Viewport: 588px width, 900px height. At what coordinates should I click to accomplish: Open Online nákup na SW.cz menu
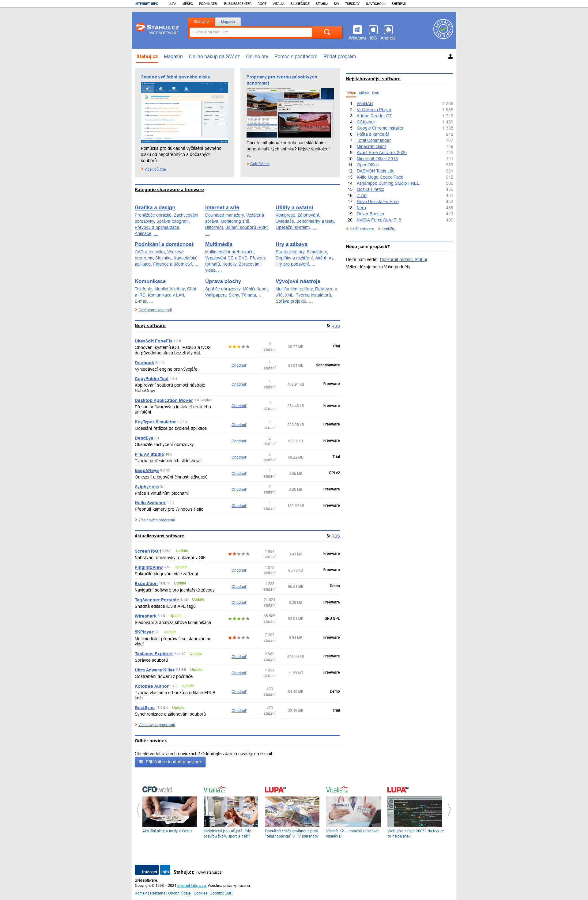click(214, 56)
